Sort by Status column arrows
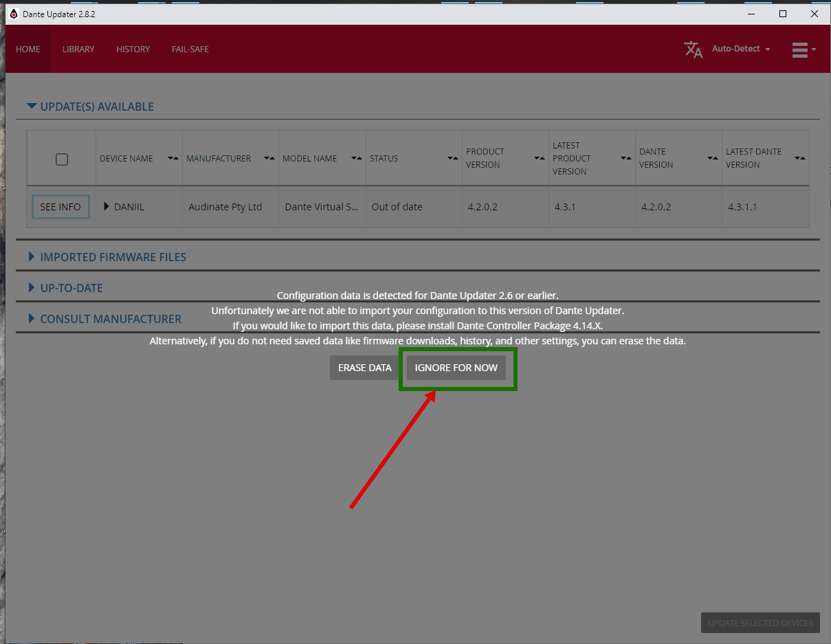Viewport: 831px width, 644px height. (452, 158)
